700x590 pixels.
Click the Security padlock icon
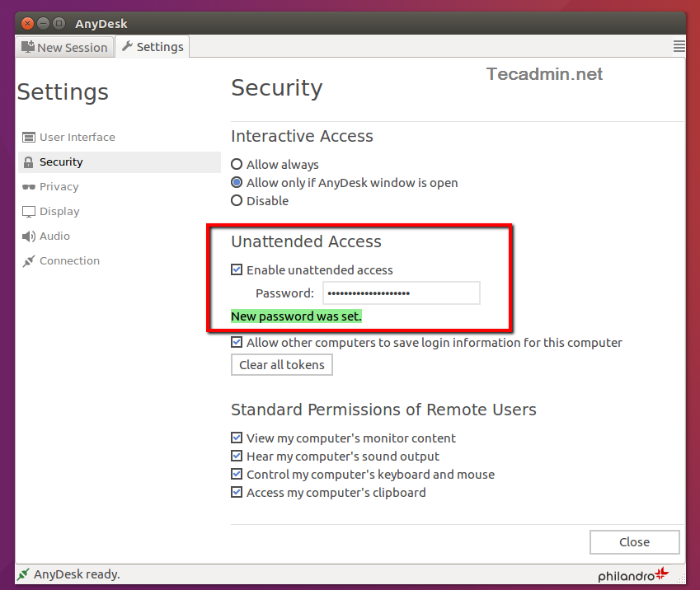click(29, 162)
